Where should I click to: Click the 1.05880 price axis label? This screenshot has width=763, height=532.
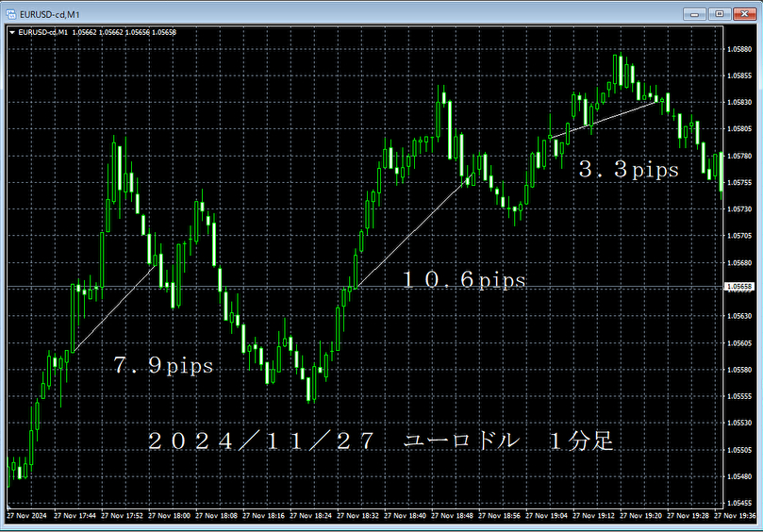pyautogui.click(x=738, y=49)
